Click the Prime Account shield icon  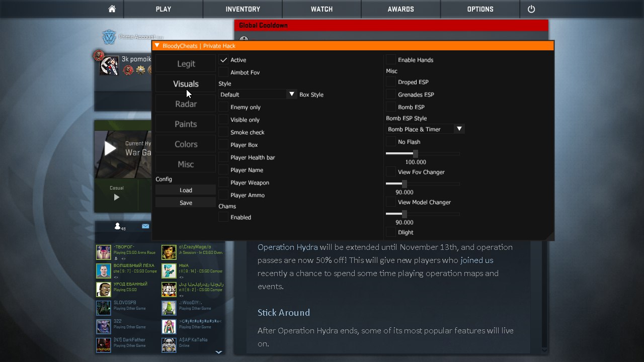click(x=109, y=37)
